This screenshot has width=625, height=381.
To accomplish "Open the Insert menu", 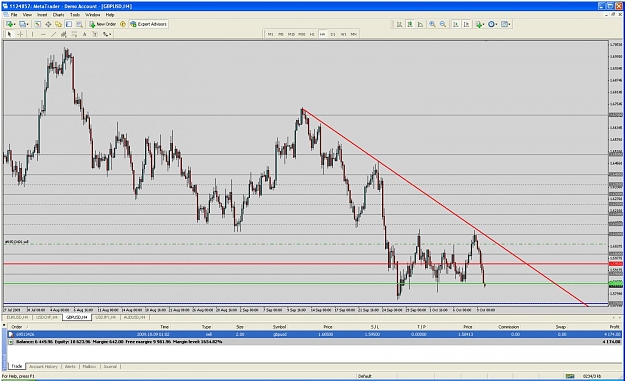I will 42,15.
